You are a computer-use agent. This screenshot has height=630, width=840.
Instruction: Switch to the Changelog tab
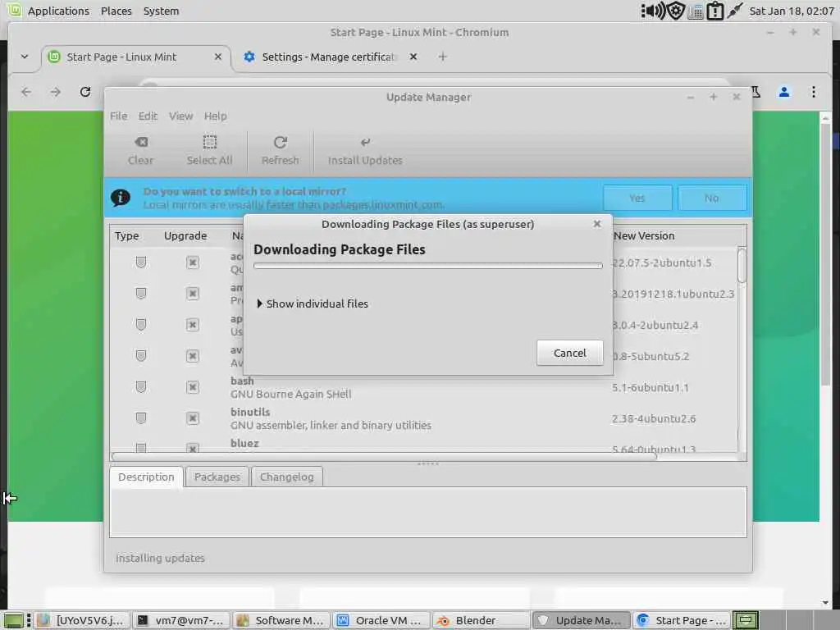pos(286,477)
